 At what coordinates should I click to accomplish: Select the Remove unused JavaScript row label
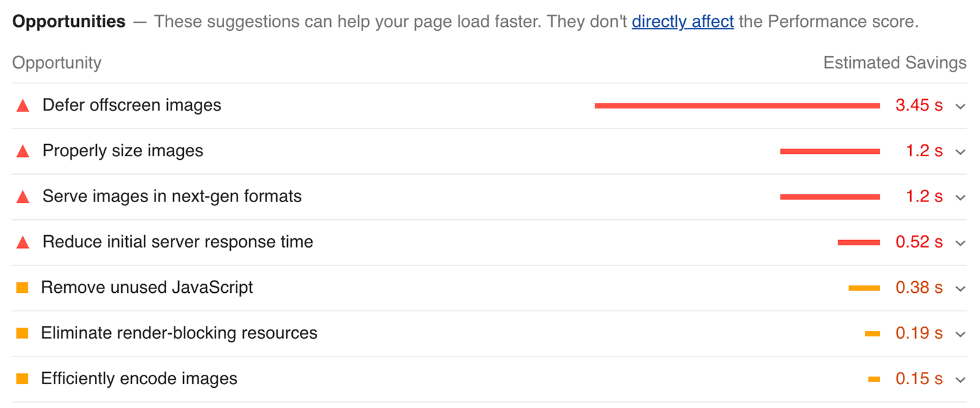pos(147,287)
